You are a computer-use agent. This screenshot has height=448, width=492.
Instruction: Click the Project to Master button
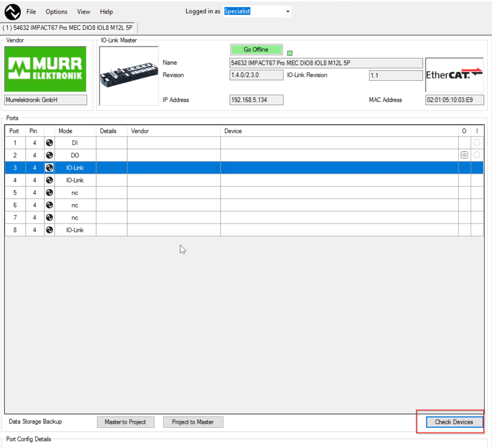(193, 422)
